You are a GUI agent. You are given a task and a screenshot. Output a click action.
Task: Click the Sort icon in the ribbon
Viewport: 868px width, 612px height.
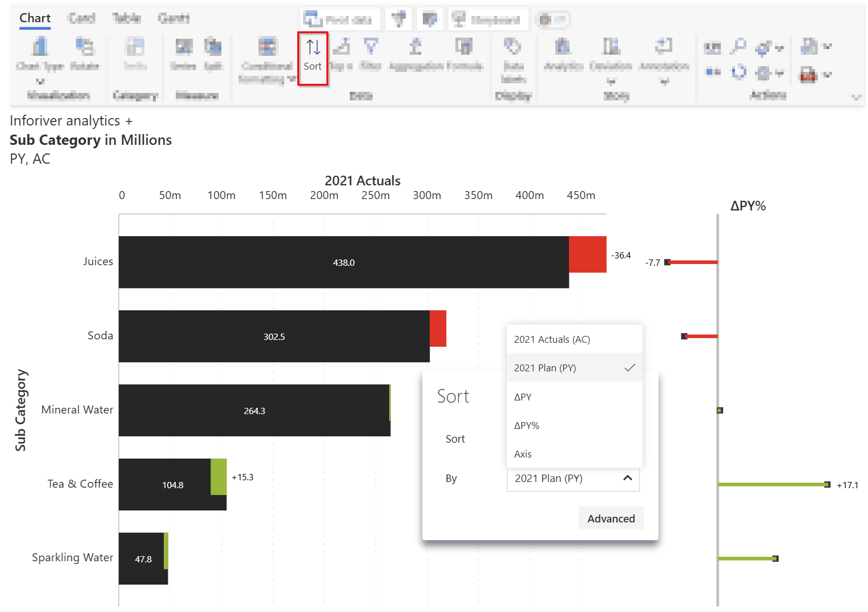pyautogui.click(x=313, y=58)
